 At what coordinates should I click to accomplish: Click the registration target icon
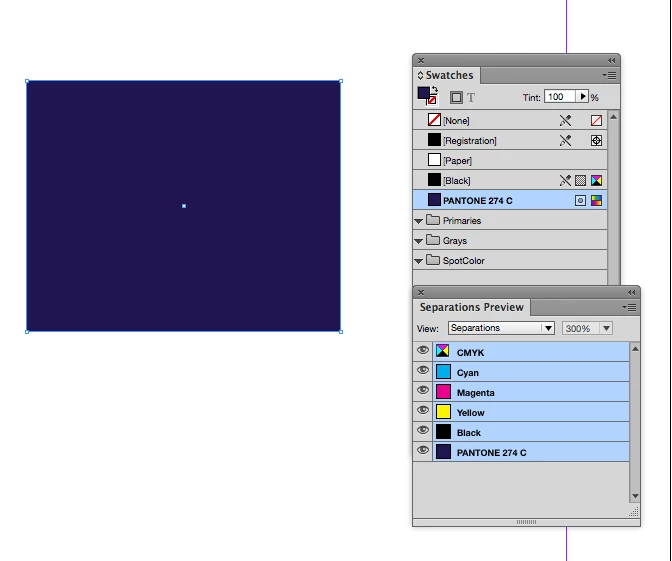[x=596, y=141]
